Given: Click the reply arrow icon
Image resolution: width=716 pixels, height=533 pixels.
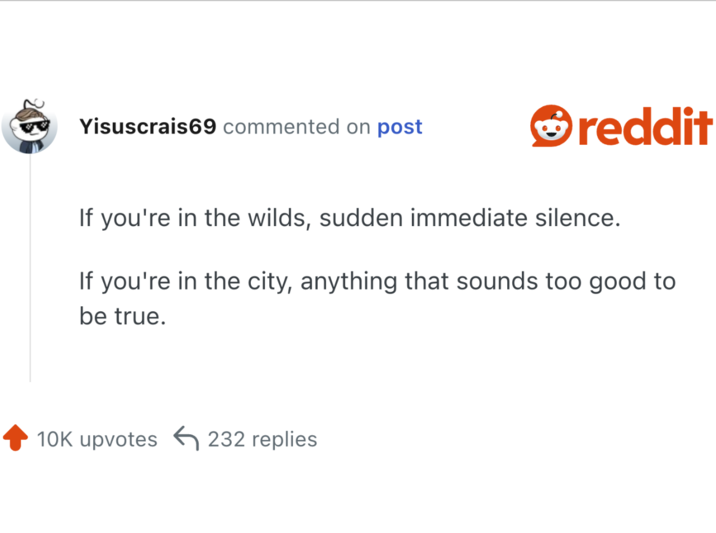Looking at the screenshot, I should [x=186, y=438].
